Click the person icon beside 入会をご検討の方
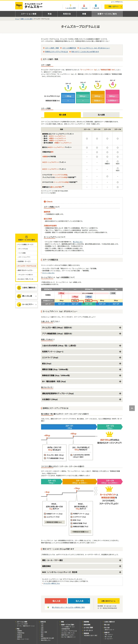 (19, 288)
